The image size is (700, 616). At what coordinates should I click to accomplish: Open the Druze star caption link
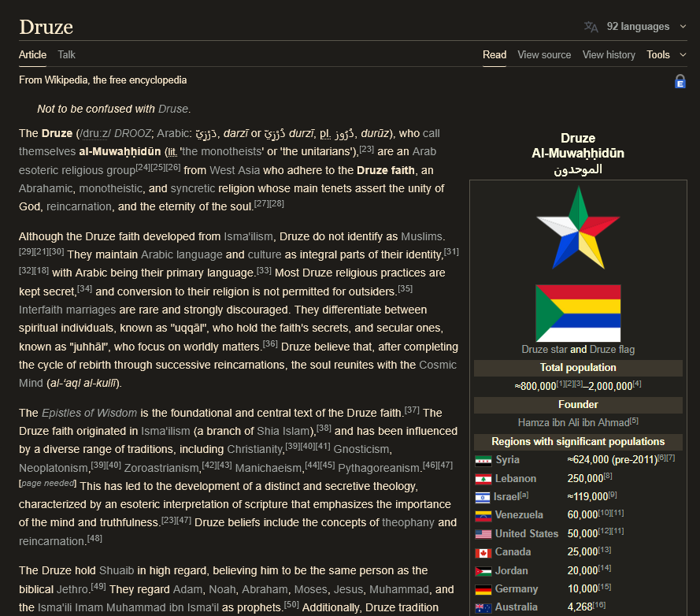[544, 350]
